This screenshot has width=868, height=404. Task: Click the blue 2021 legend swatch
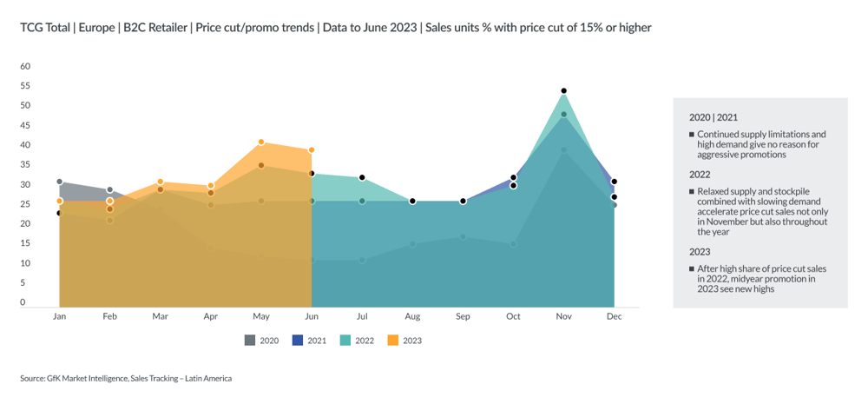[297, 341]
